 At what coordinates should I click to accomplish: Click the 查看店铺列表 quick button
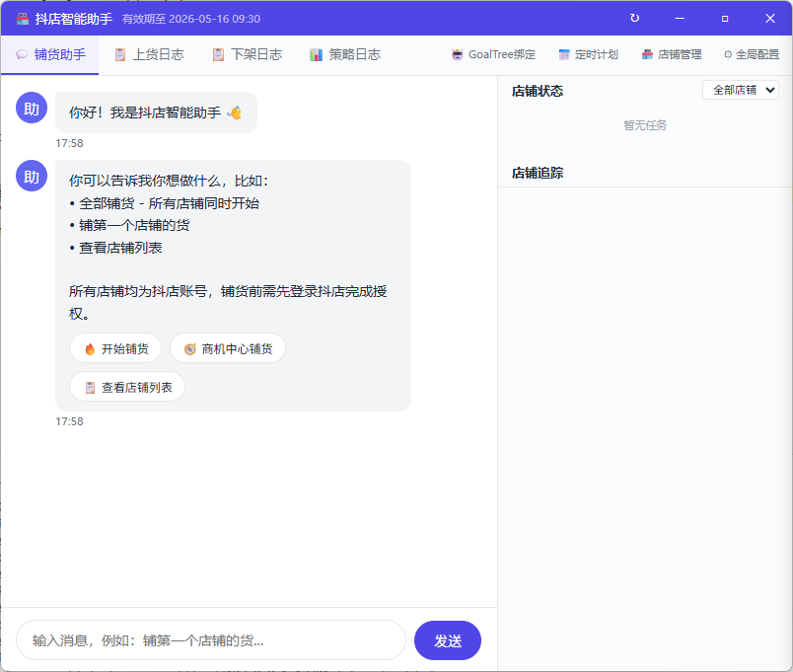(x=127, y=387)
